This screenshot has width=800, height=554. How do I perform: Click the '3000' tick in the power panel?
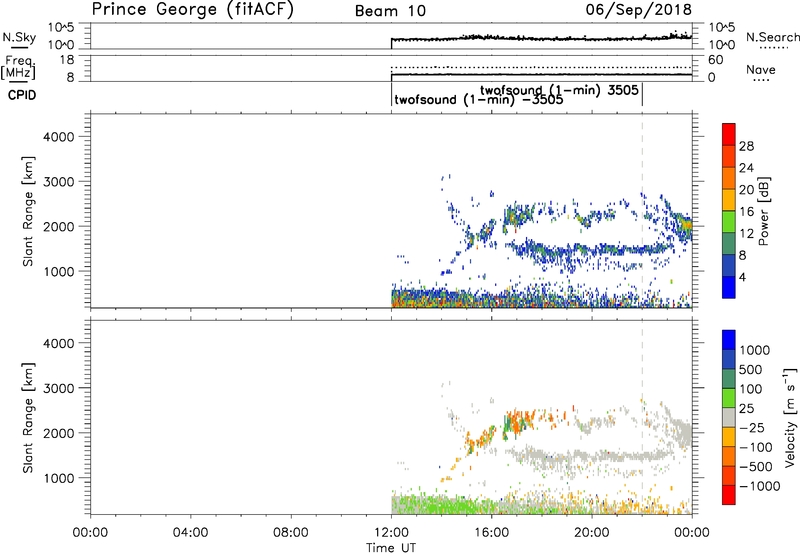coord(58,182)
